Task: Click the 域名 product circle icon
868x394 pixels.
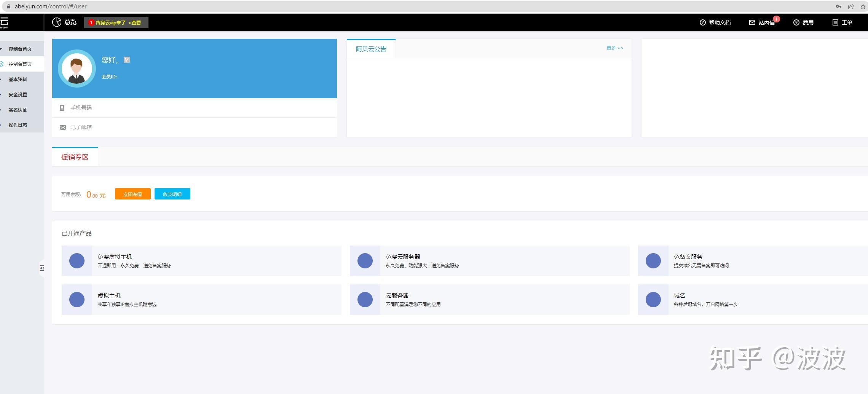Action: [653, 300]
